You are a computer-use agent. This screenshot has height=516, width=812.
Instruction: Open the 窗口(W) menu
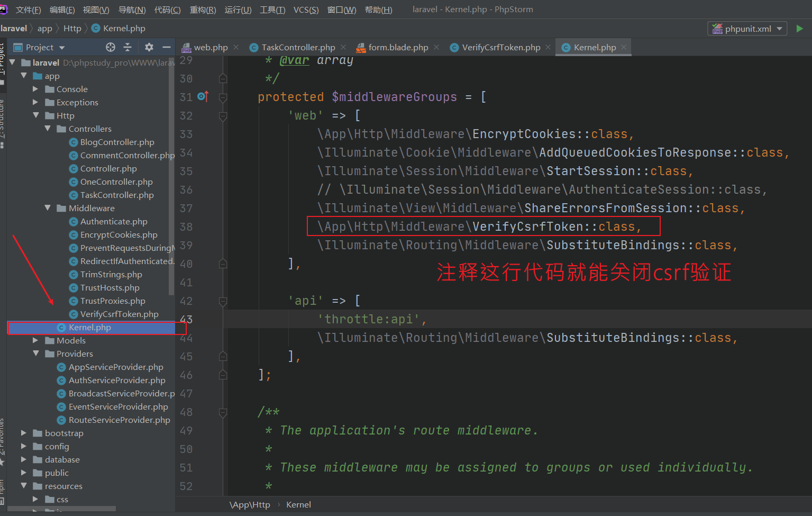[x=342, y=10]
